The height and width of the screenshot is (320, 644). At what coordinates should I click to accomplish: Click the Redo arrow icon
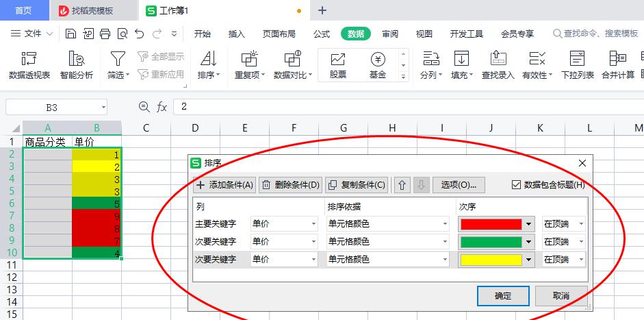coord(157,34)
